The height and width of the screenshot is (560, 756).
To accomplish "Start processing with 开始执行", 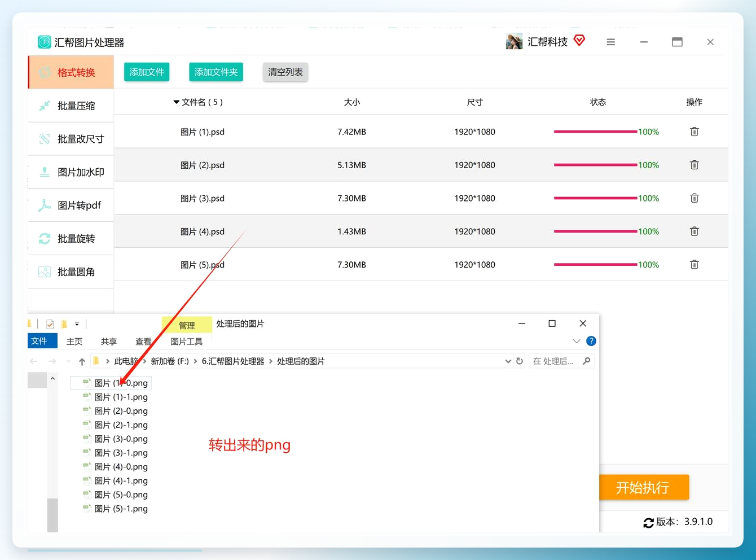I will click(643, 487).
